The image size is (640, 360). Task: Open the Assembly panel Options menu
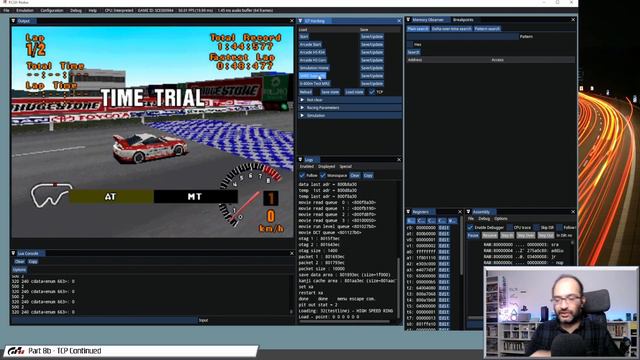[501, 219]
